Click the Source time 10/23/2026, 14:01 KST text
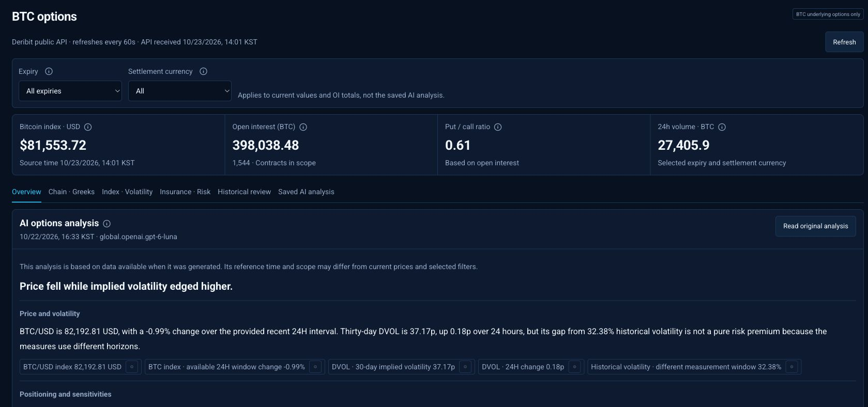 pyautogui.click(x=77, y=163)
